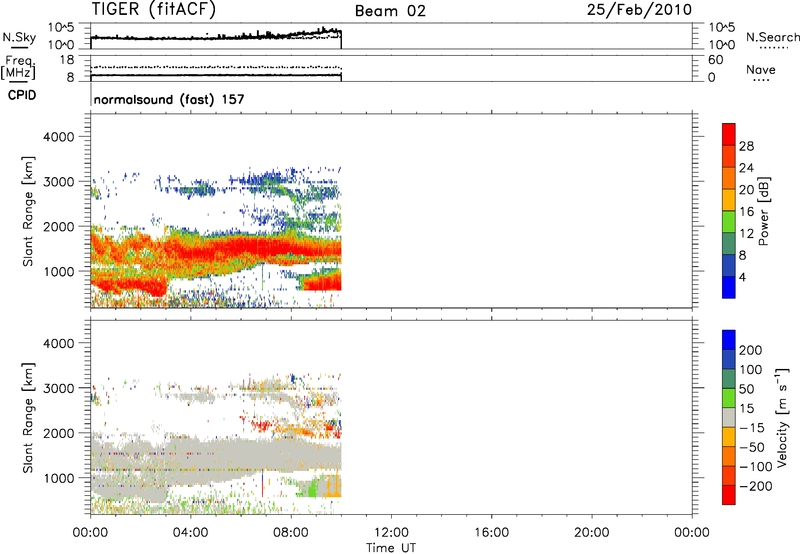Click the 16:00 time tick label
The width and height of the screenshot is (800, 554).
point(491,533)
